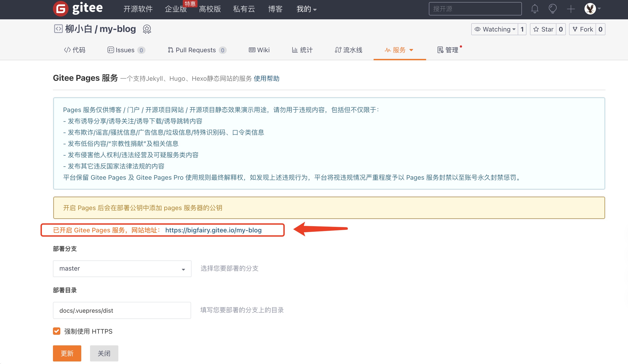Go to 企业版 in top navigation
This screenshot has height=364, width=628.
point(176,9)
